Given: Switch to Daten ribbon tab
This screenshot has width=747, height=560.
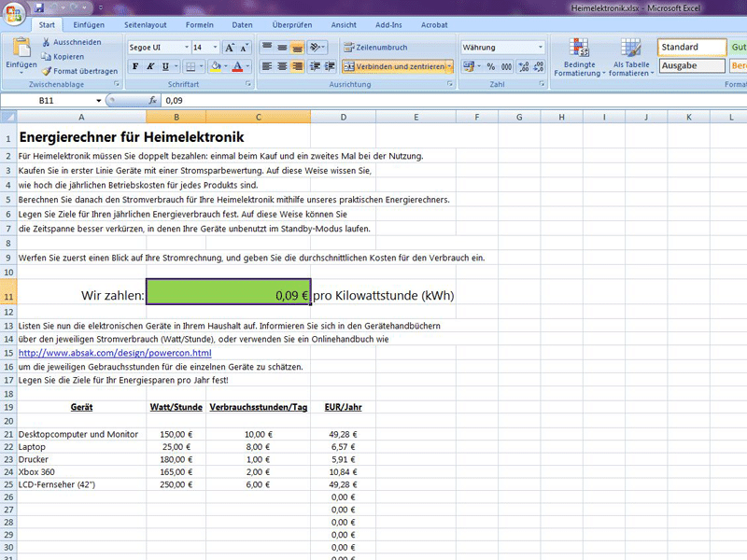Looking at the screenshot, I should (x=242, y=25).
